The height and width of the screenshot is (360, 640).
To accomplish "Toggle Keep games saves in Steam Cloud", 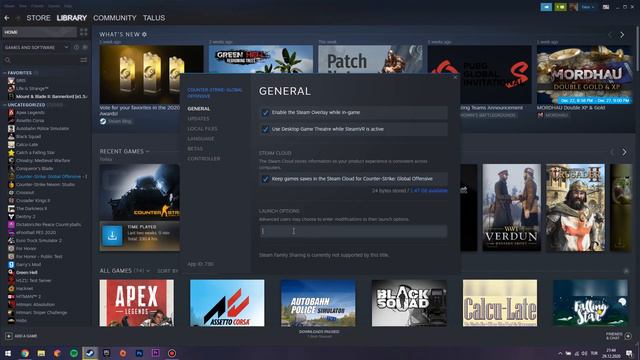I will [265, 179].
